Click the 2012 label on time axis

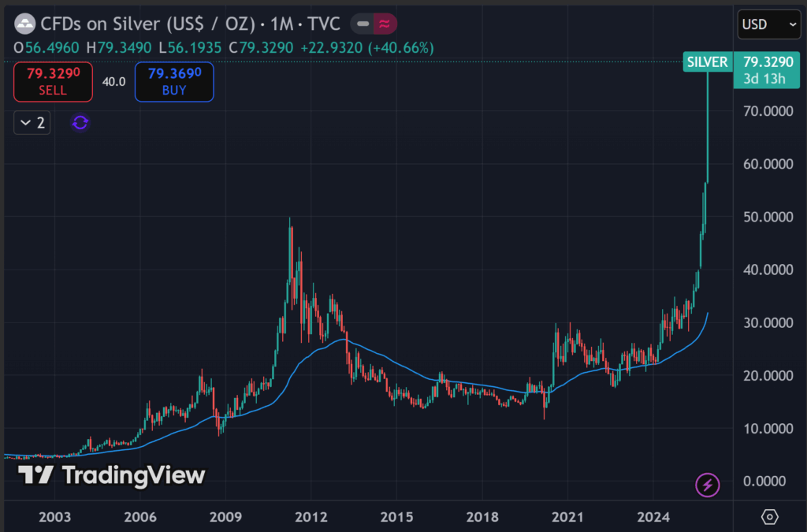[311, 517]
